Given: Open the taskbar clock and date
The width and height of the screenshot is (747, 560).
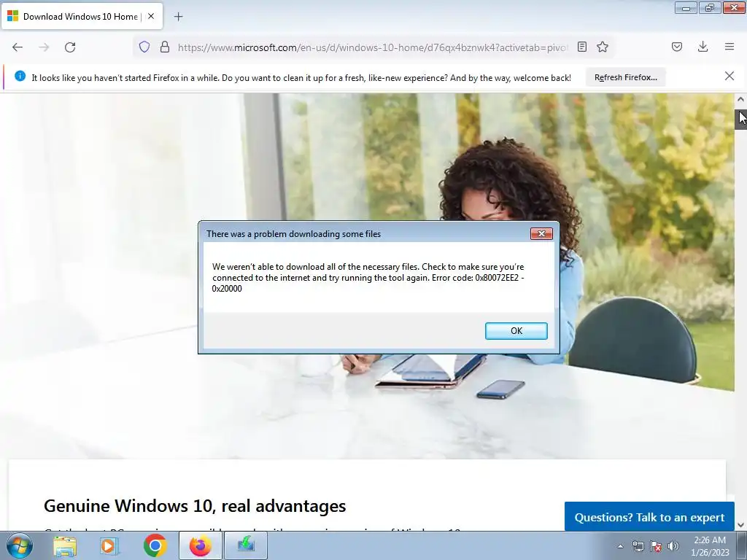Looking at the screenshot, I should 710,546.
